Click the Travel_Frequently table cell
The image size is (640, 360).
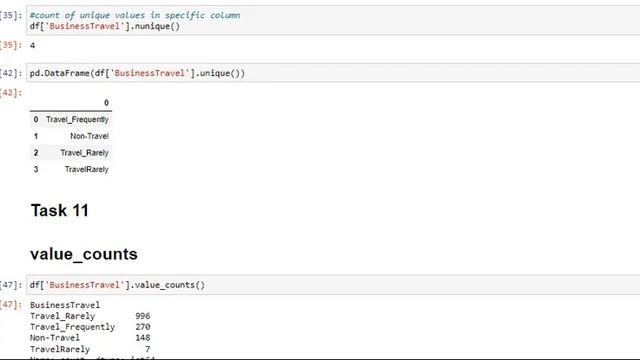[77, 120]
